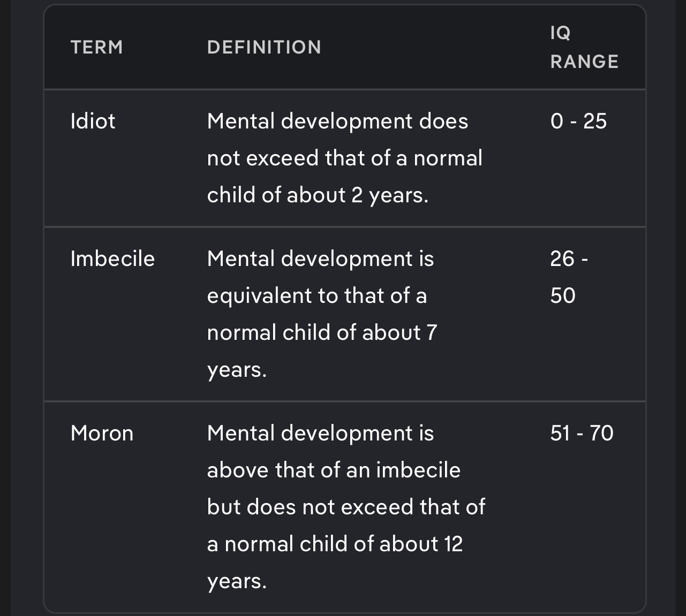686x616 pixels.
Task: Click the number 50 in Imbecile's range
Action: point(563,295)
